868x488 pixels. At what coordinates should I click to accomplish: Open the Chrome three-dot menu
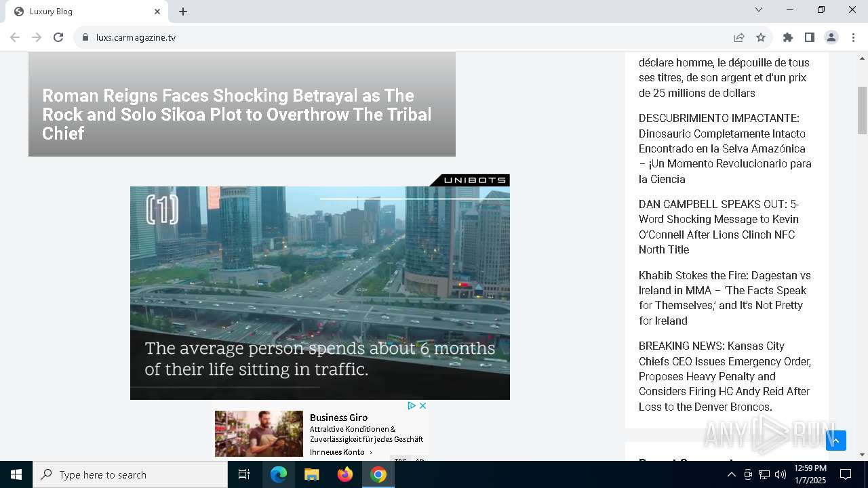853,37
